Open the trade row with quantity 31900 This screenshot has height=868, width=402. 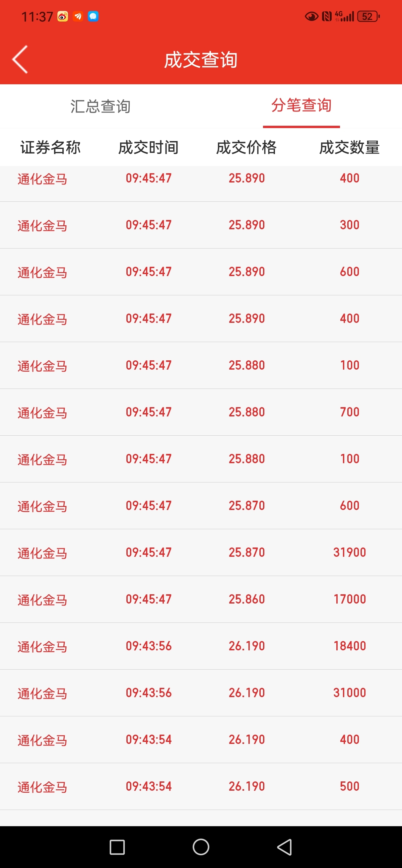click(x=201, y=552)
